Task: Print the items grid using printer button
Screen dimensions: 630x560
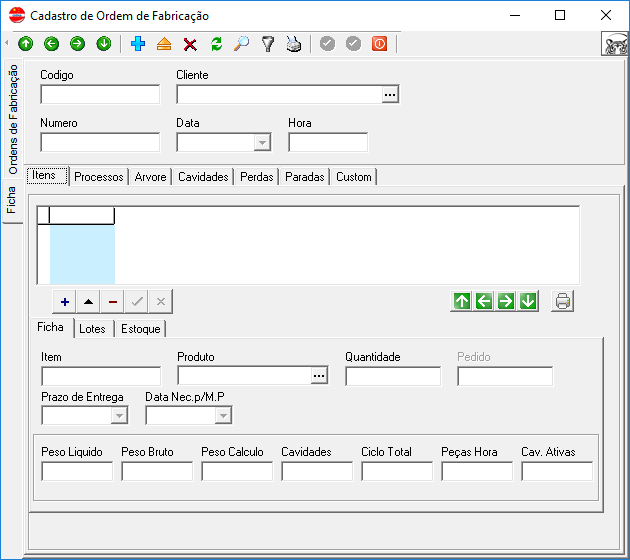Action: click(563, 301)
